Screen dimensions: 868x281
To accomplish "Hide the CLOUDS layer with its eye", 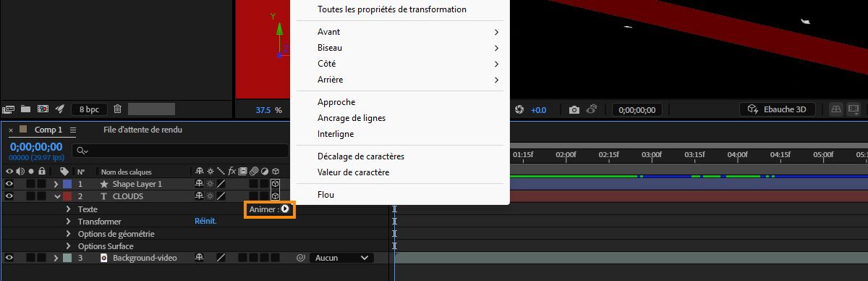I will coord(9,196).
